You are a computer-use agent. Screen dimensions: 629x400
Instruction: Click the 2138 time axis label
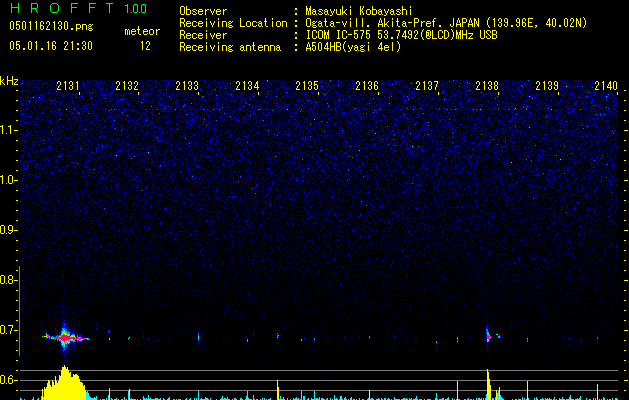point(487,86)
